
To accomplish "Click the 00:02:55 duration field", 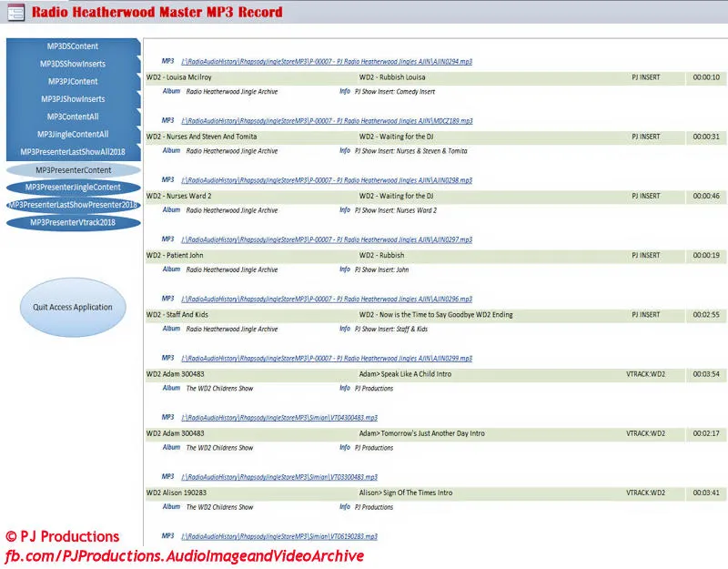I will pyautogui.click(x=706, y=315).
